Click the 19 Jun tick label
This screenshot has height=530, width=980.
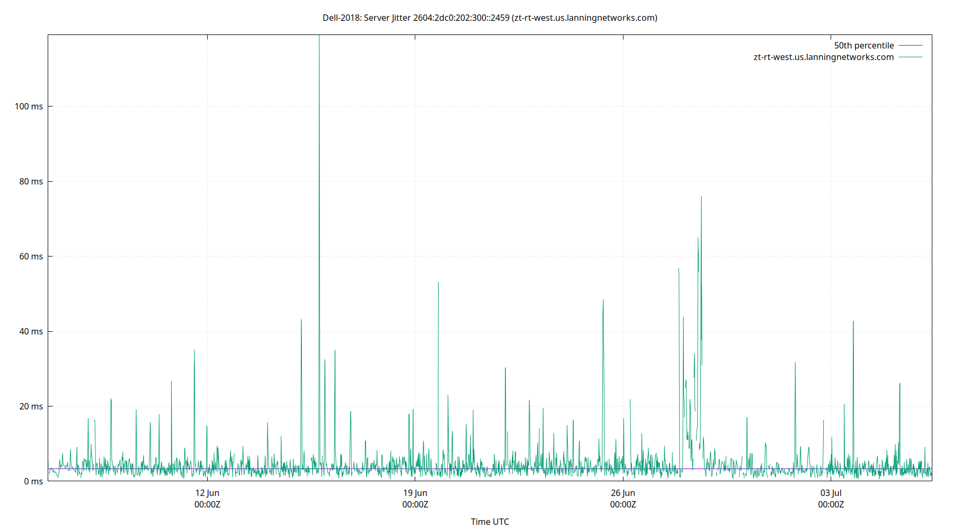tap(415, 492)
